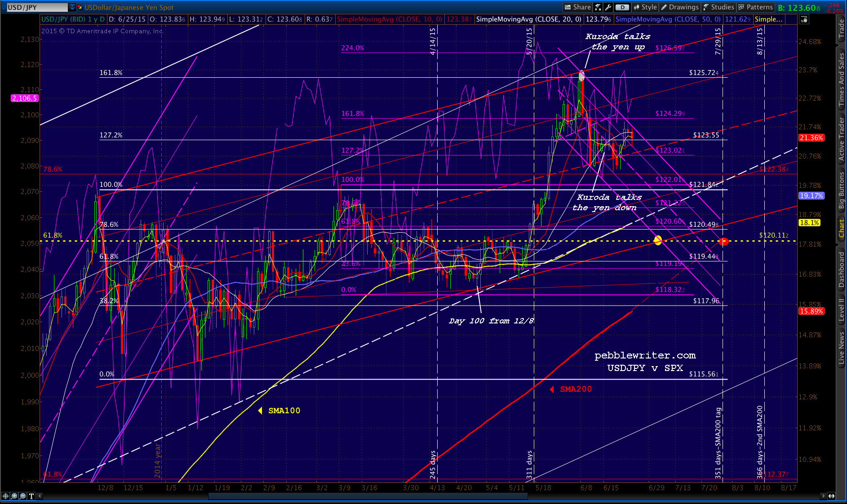This screenshot has height=504, width=847.
Task: Open the Patterns menu
Action: (x=755, y=7)
